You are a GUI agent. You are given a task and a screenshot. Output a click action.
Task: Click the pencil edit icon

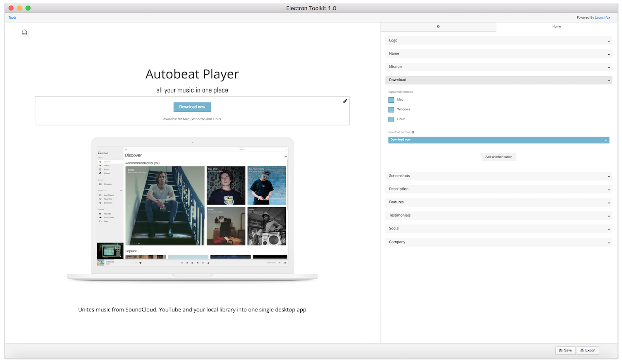click(345, 101)
